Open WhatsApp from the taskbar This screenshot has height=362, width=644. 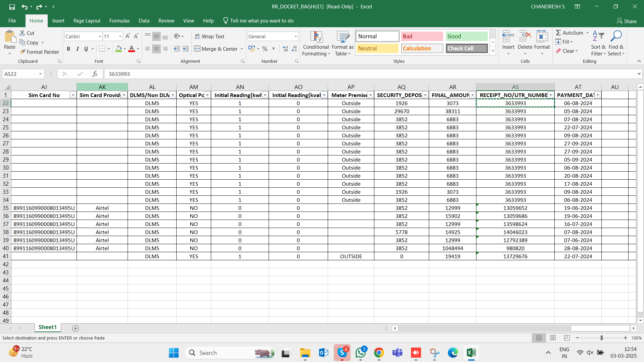tap(361, 353)
